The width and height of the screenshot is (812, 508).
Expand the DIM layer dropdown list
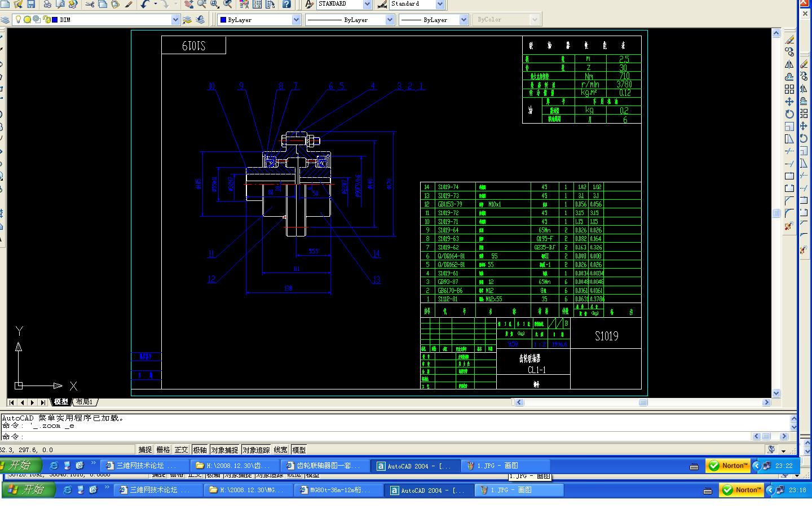[175, 20]
